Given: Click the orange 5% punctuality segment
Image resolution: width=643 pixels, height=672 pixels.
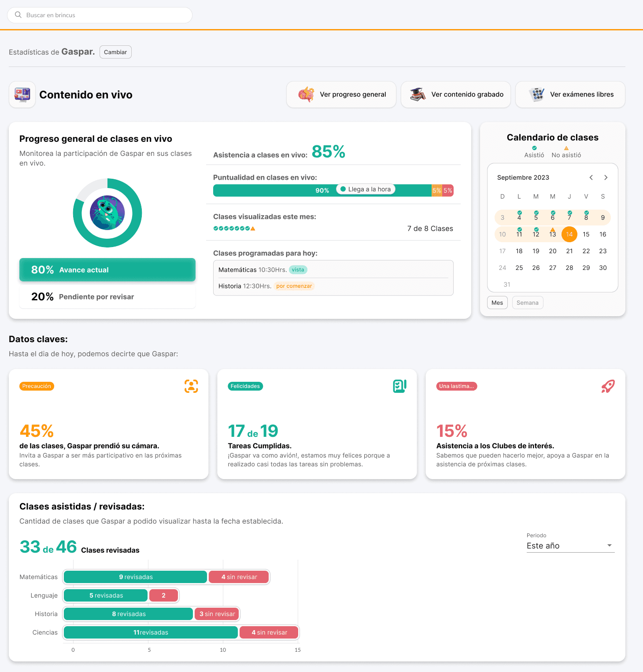Looking at the screenshot, I should tap(436, 190).
